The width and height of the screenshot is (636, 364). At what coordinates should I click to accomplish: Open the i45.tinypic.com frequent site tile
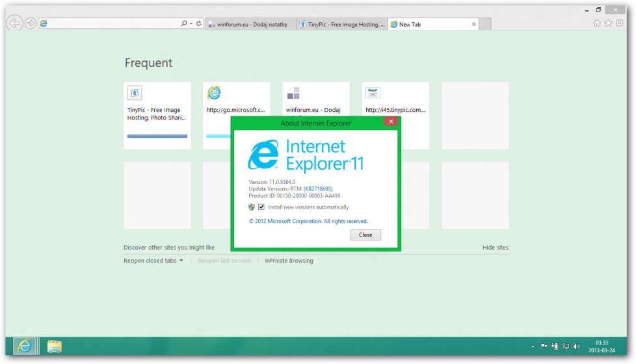tap(395, 116)
